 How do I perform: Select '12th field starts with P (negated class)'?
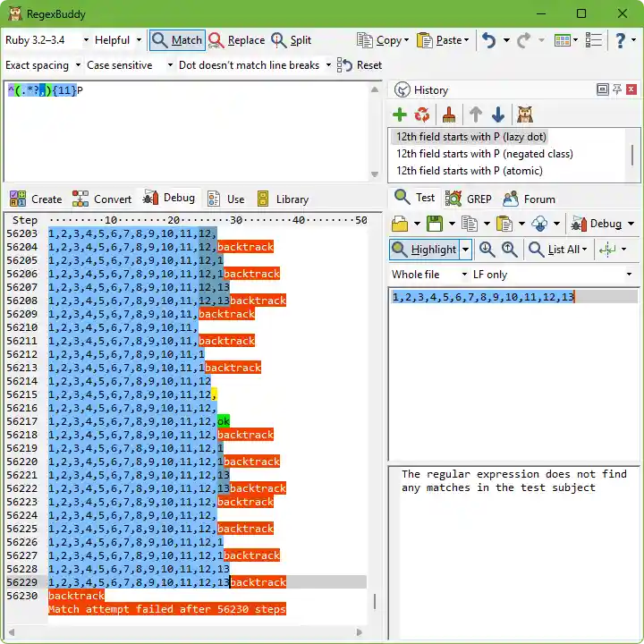[x=485, y=154]
